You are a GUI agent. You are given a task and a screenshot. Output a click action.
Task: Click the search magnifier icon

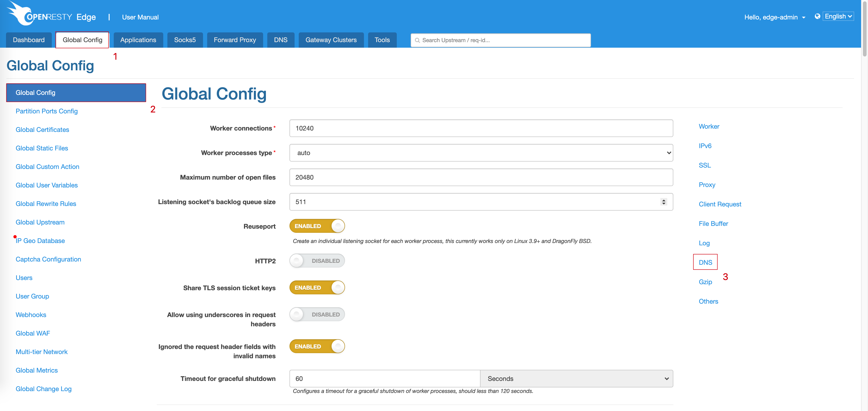pyautogui.click(x=417, y=40)
